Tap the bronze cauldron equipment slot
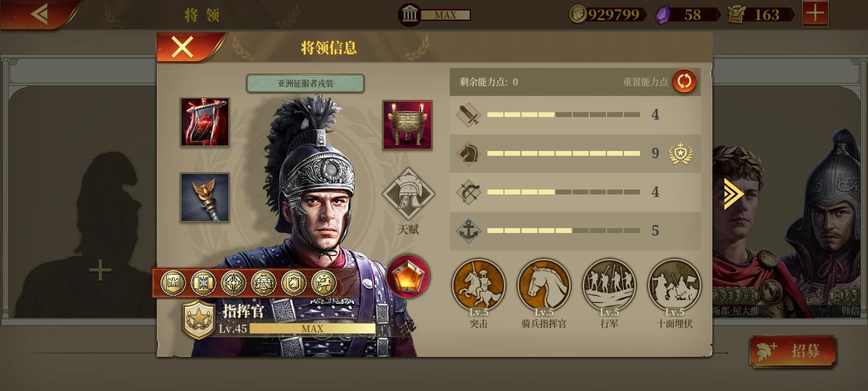 pyautogui.click(x=407, y=125)
